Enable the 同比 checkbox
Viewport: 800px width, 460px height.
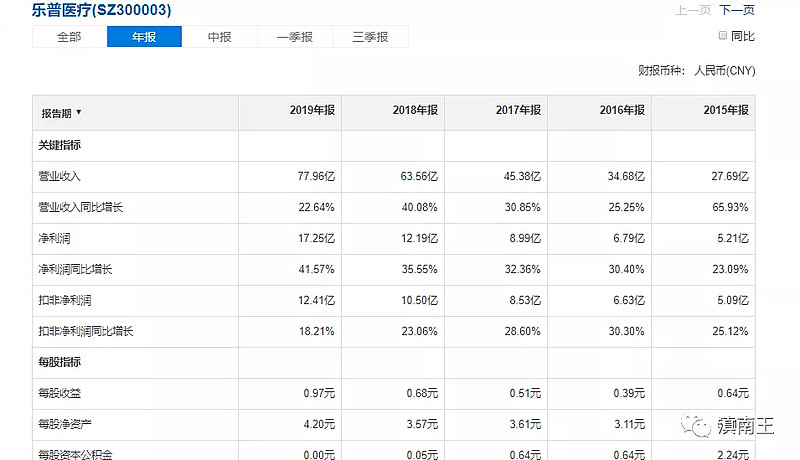click(723, 36)
